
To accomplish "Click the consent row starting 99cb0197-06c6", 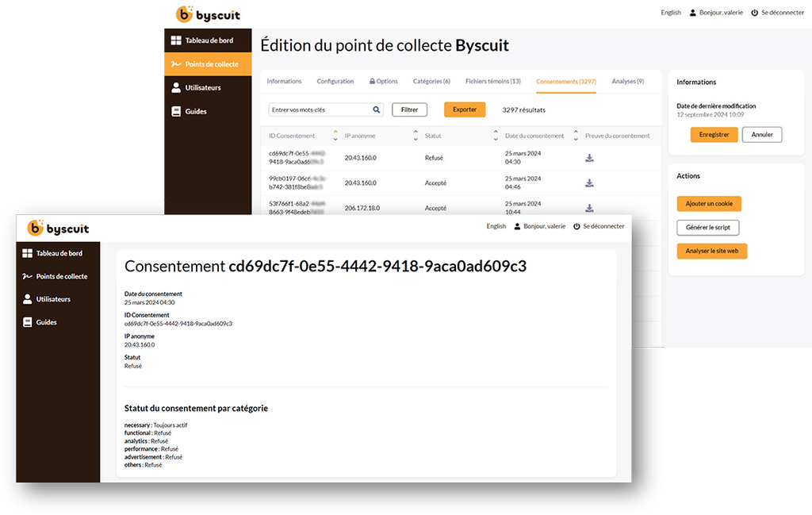I will coord(461,183).
